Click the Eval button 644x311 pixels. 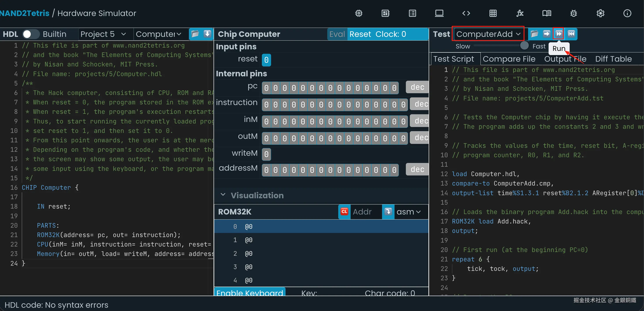[x=337, y=34]
